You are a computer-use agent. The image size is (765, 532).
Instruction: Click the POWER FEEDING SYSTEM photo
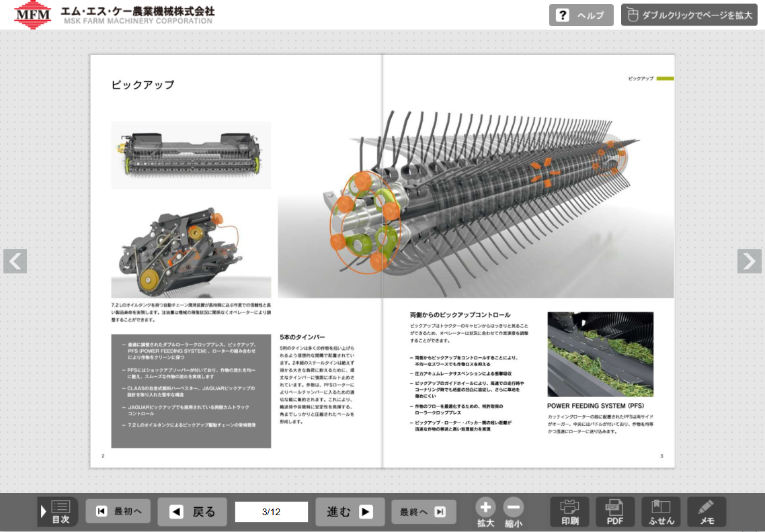point(600,354)
